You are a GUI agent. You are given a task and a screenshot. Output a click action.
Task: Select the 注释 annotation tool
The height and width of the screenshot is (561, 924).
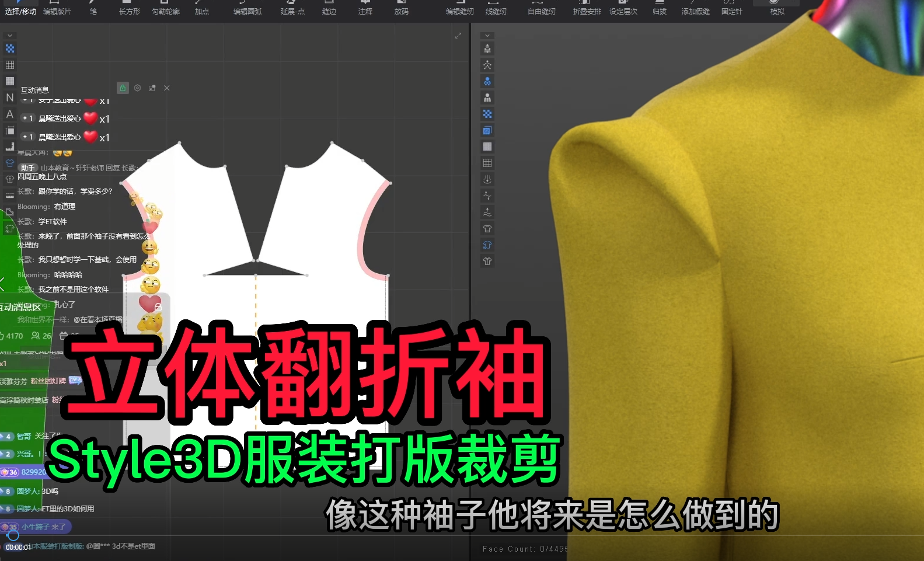(365, 8)
